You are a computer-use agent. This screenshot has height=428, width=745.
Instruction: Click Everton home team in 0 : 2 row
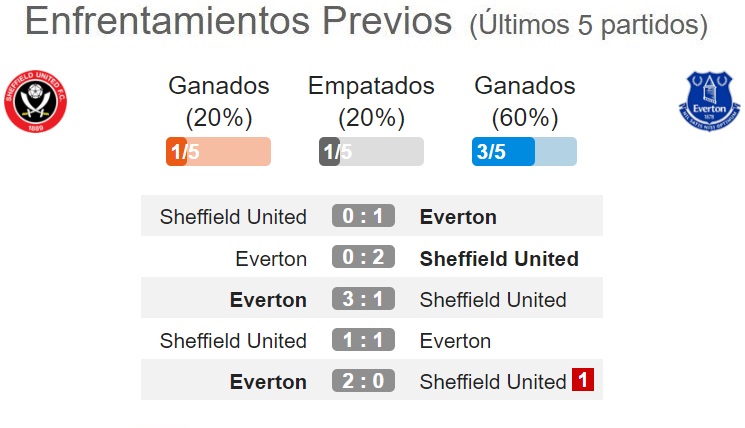(x=271, y=259)
